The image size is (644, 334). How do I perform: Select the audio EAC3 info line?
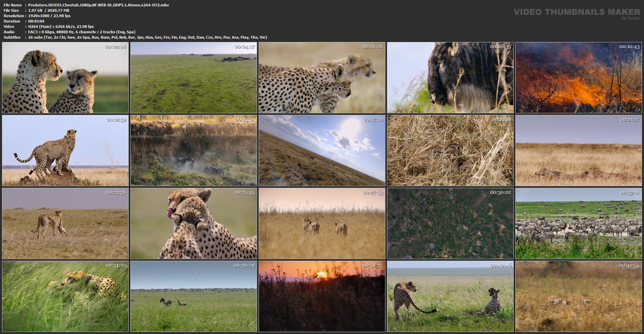[x=82, y=32]
